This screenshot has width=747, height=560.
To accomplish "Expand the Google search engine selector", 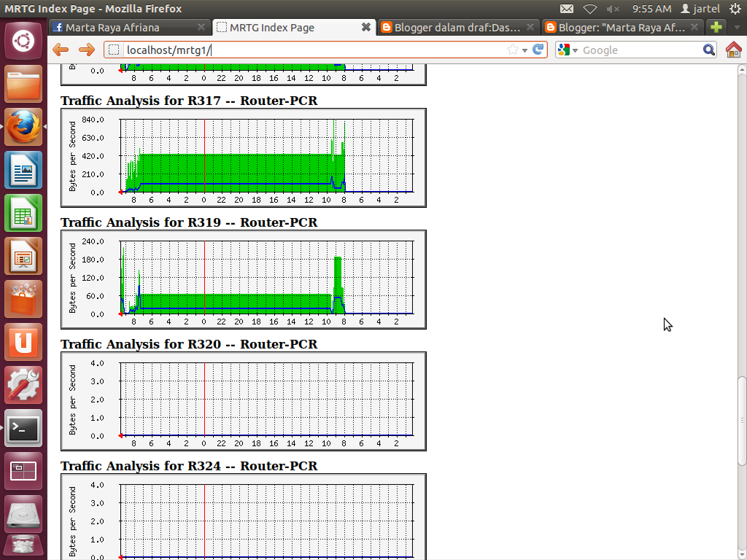I will click(576, 50).
